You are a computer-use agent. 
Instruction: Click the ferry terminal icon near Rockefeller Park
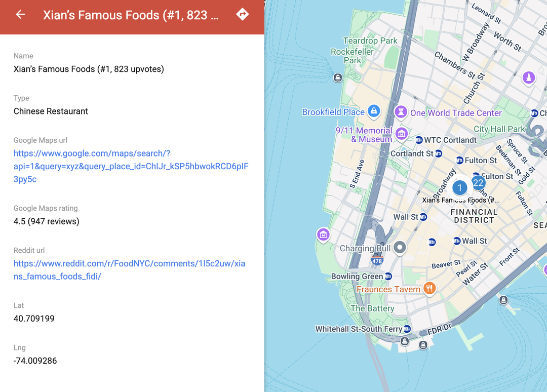click(x=338, y=77)
